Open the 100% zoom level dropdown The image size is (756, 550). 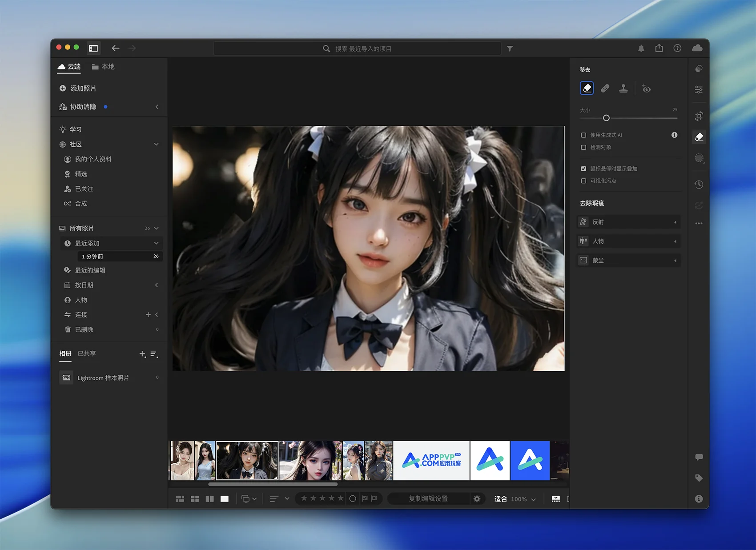[x=523, y=499]
